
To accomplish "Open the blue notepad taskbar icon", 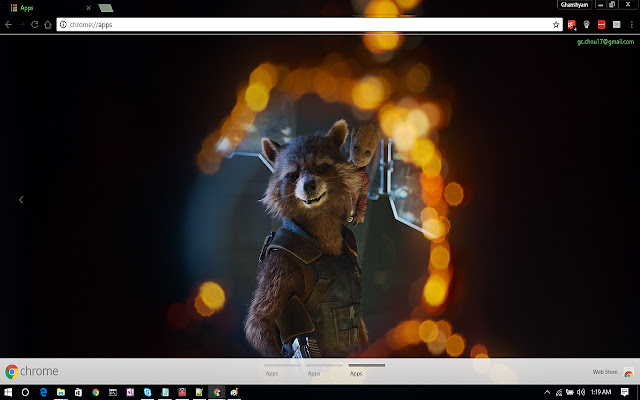I will pos(165,392).
